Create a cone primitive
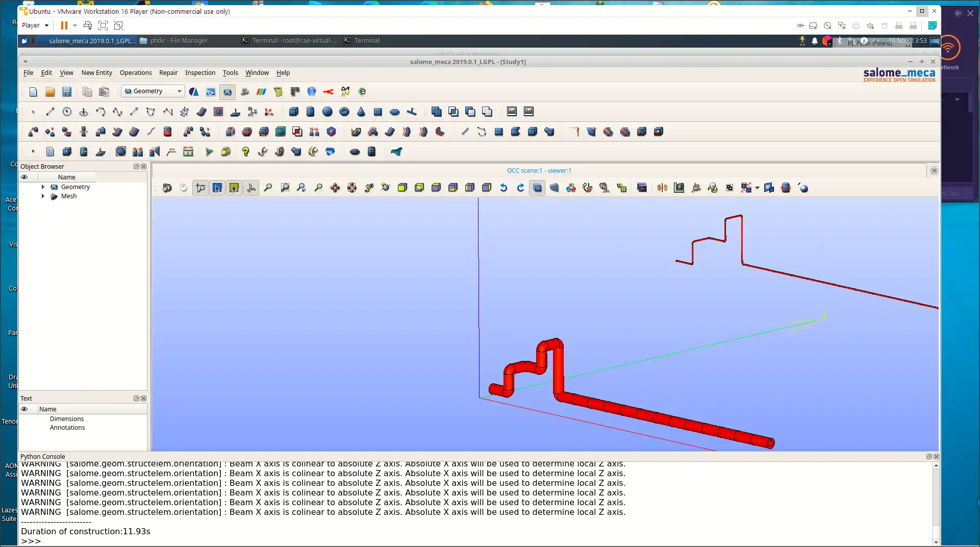 [361, 112]
